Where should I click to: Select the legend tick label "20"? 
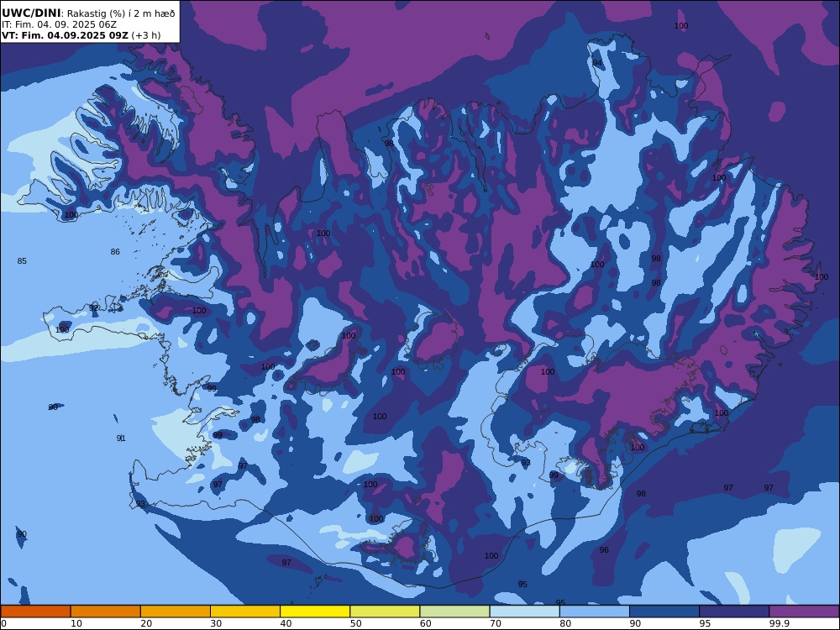[x=146, y=623]
